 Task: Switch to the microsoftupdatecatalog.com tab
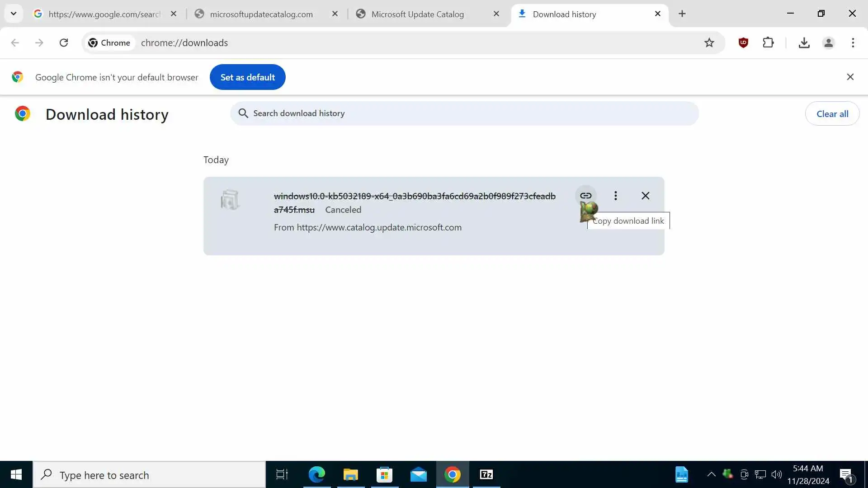261,14
